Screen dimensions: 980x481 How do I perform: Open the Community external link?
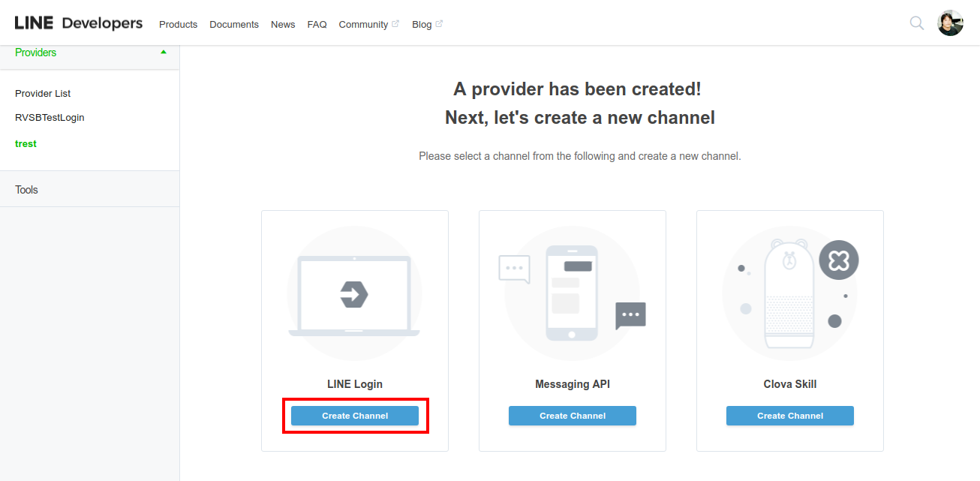coord(368,24)
